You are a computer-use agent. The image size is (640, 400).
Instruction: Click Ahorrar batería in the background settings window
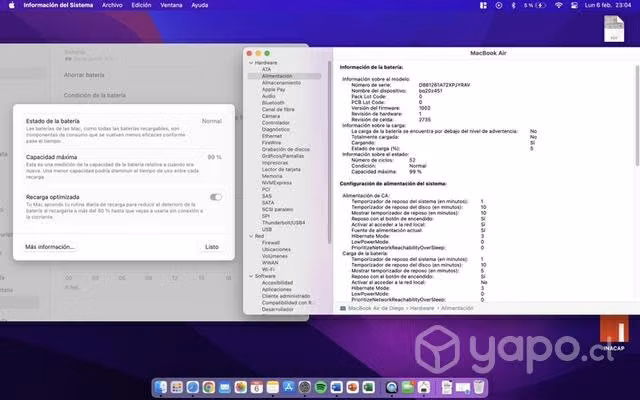click(x=84, y=75)
